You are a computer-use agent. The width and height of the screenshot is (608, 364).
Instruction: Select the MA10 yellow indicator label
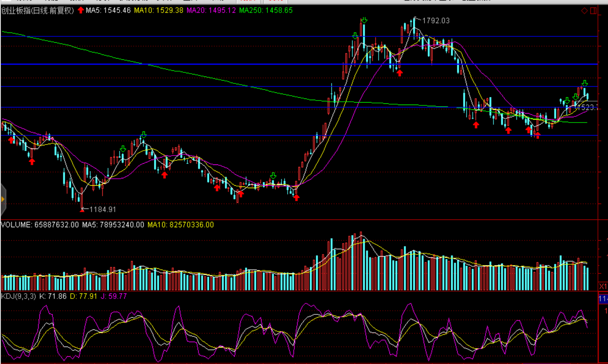[x=158, y=11]
